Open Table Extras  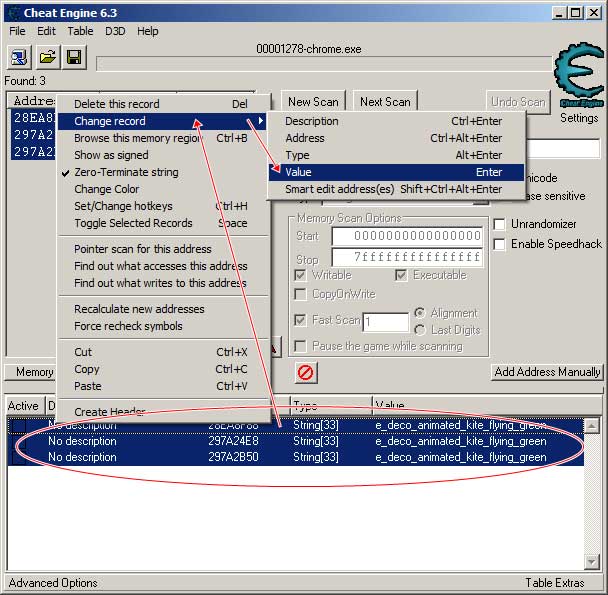point(554,583)
